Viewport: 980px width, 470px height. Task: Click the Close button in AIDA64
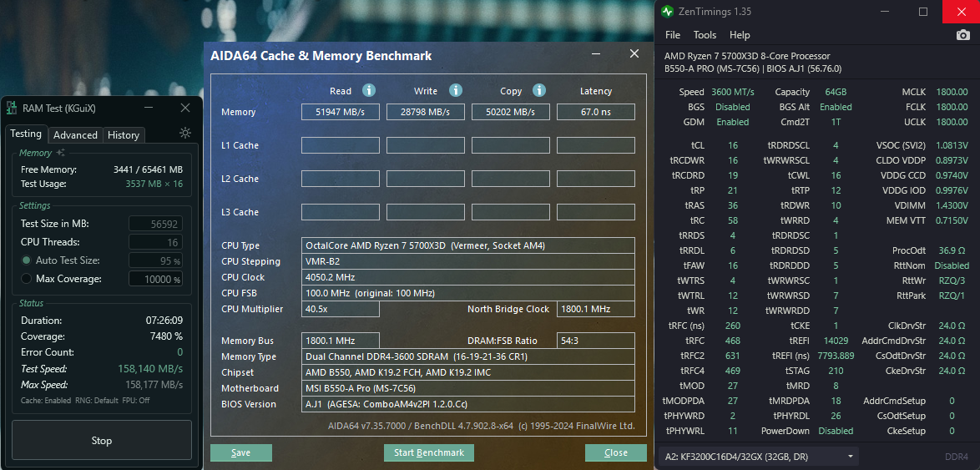tap(615, 452)
